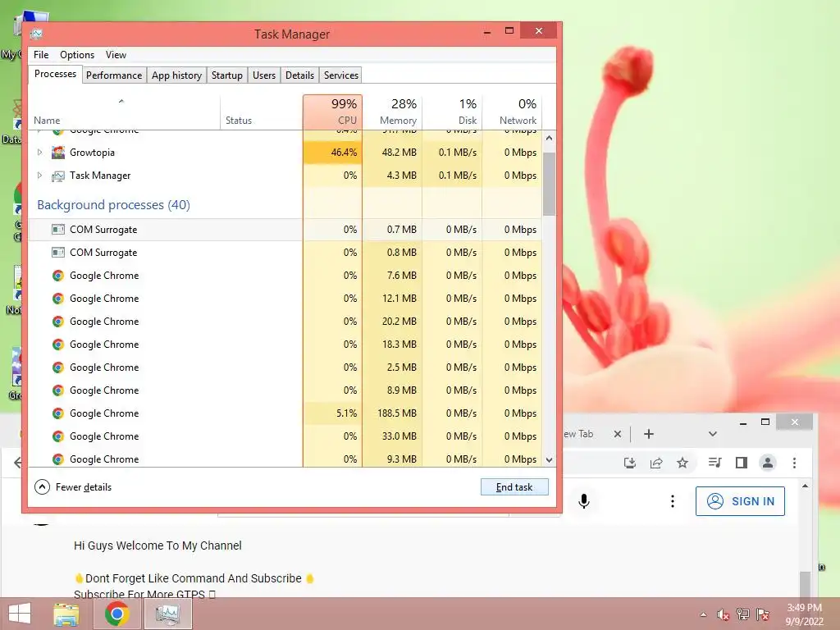Select the Google Chrome row using 8.9 MB
840x630 pixels.
tap(285, 390)
